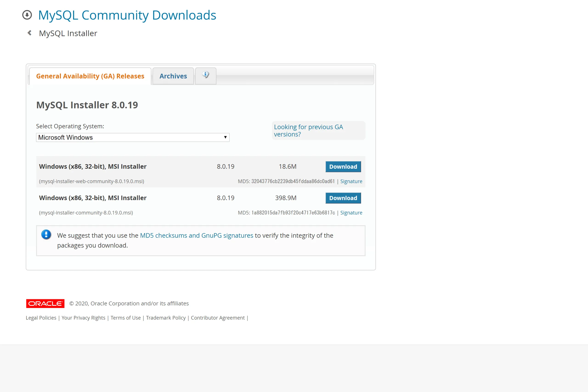Open Legal Policies footer link
Image resolution: width=588 pixels, height=392 pixels.
(x=41, y=318)
